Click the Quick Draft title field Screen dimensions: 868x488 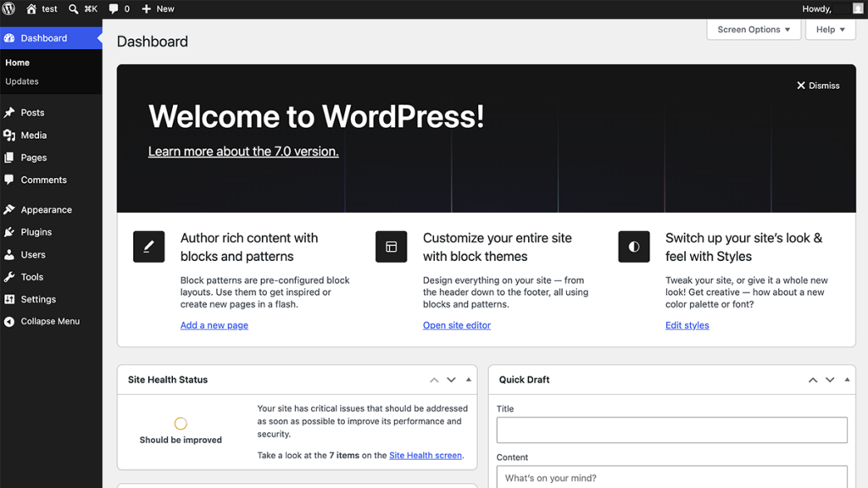pyautogui.click(x=670, y=430)
